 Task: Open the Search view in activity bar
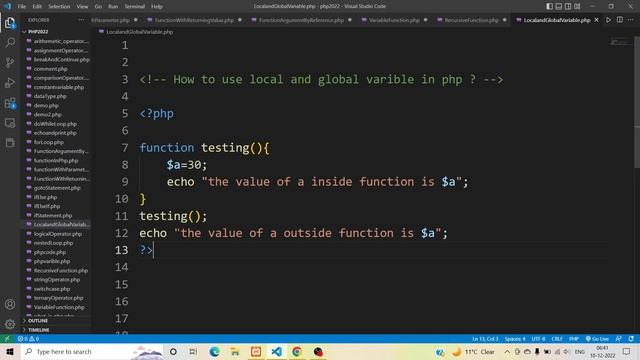click(10, 42)
